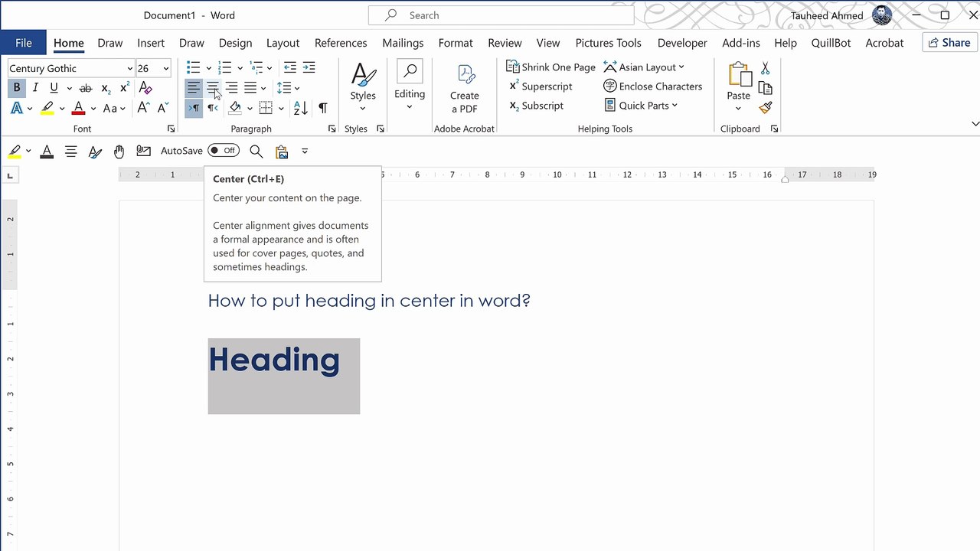Decrease font size with the shrink font icon
Viewport: 980px width, 551px height.
coord(161,109)
